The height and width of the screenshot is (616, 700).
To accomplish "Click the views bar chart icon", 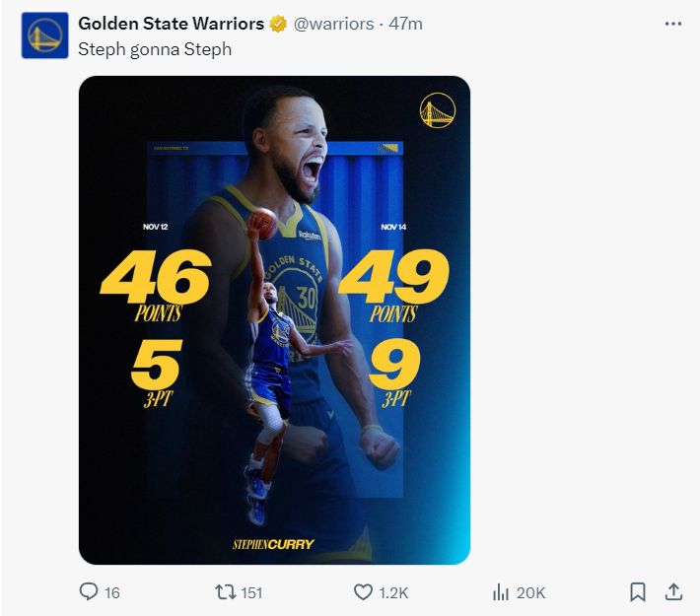I will (500, 591).
